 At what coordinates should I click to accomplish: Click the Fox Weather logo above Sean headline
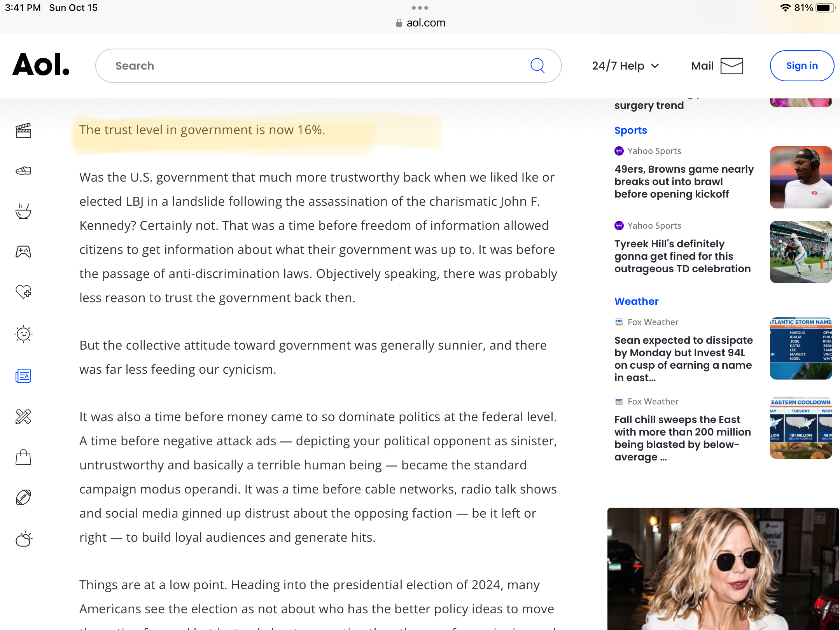pyautogui.click(x=619, y=322)
